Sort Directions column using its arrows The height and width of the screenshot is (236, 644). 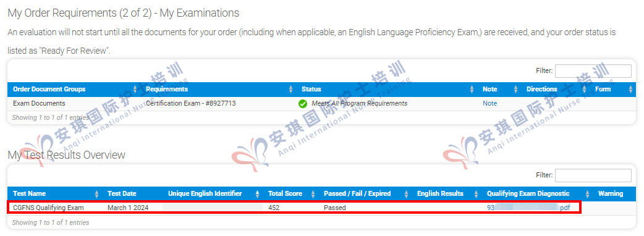point(585,90)
